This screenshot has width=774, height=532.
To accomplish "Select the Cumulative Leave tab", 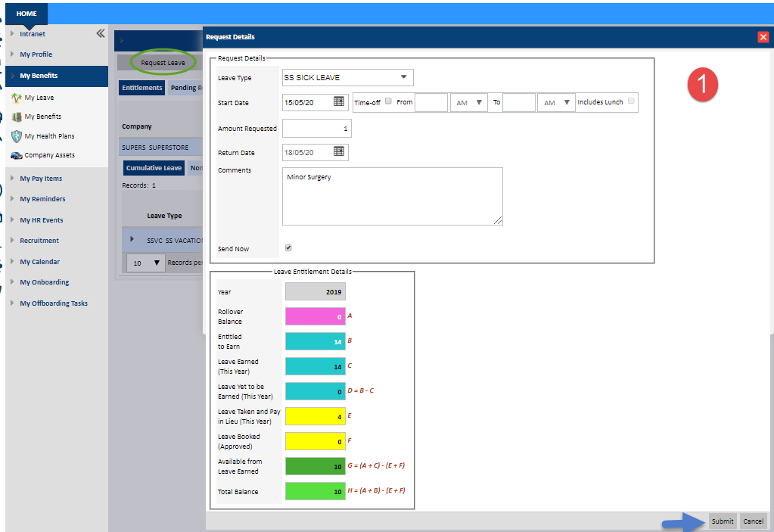I will click(x=154, y=168).
